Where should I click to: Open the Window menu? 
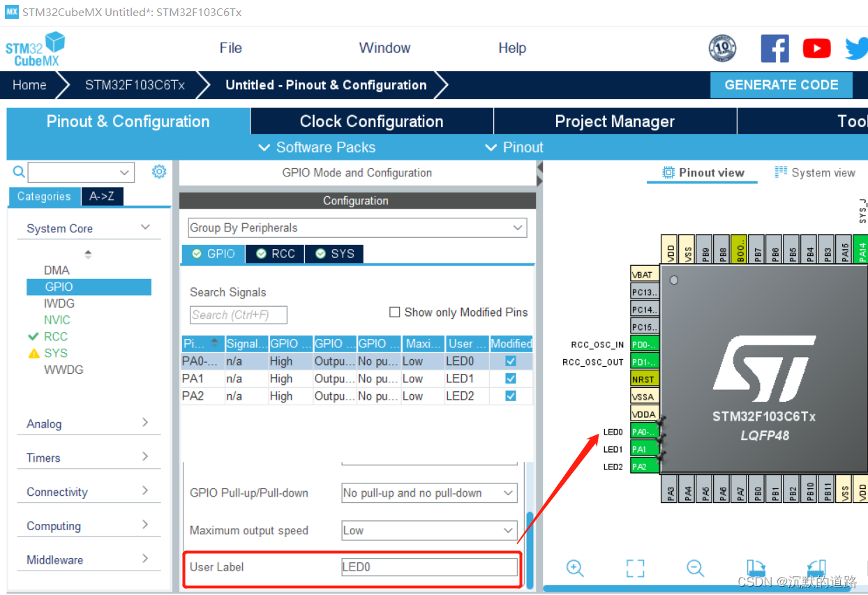coord(384,48)
